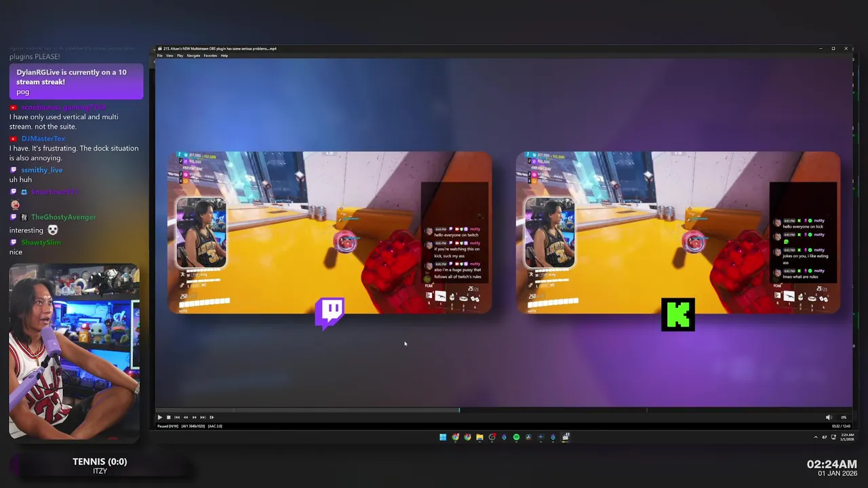
Task: Click the Play button in the player
Action: (x=160, y=418)
